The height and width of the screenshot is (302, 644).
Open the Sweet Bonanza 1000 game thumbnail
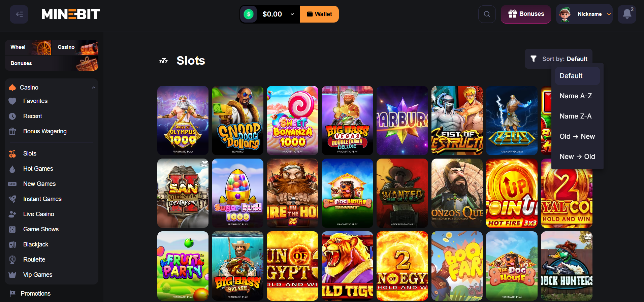[x=292, y=121]
